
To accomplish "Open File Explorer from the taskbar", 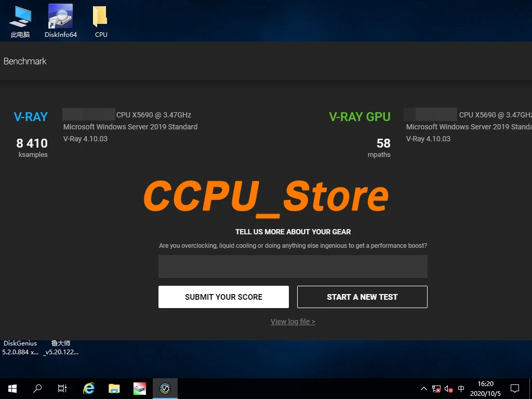I will coord(114,389).
